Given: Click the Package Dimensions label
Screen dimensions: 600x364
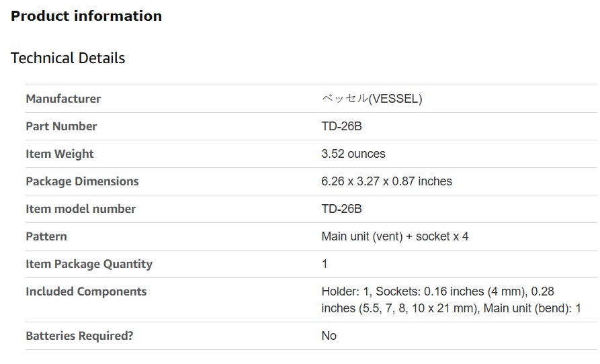Looking at the screenshot, I should [x=82, y=181].
